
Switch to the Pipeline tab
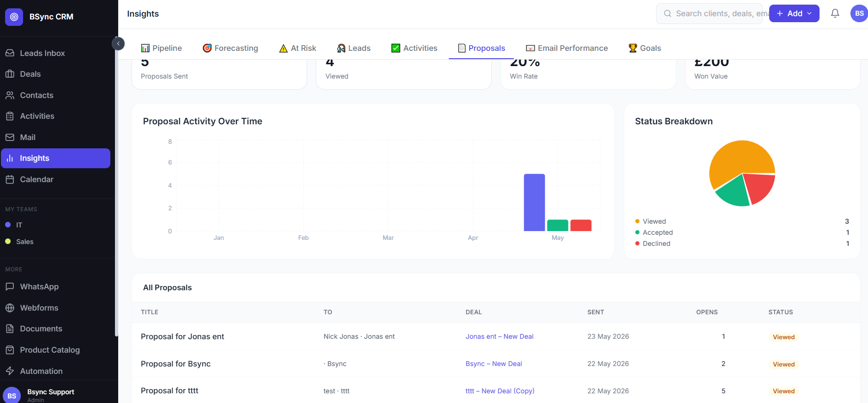point(161,48)
